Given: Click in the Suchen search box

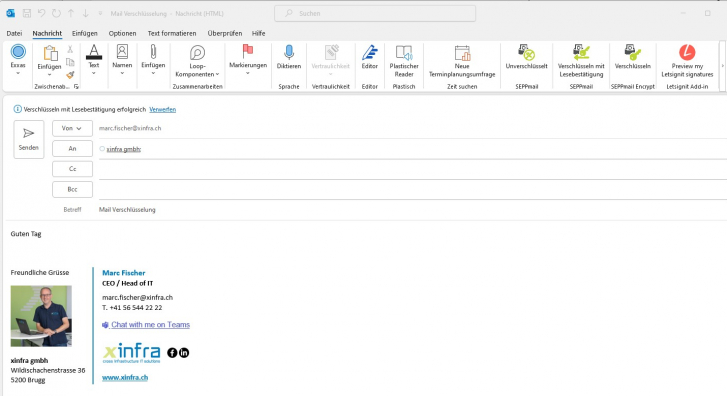Looking at the screenshot, I should click(x=375, y=13).
